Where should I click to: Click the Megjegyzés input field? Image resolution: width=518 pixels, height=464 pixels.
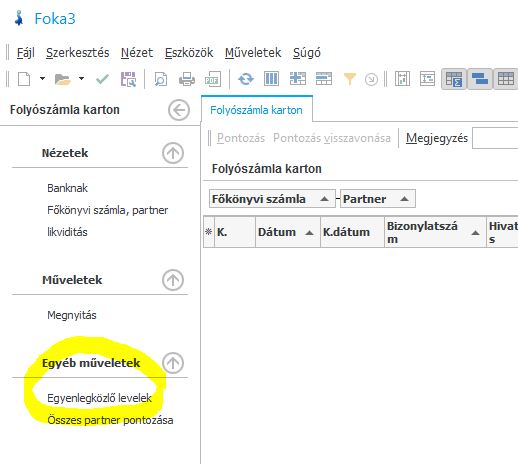[495, 138]
